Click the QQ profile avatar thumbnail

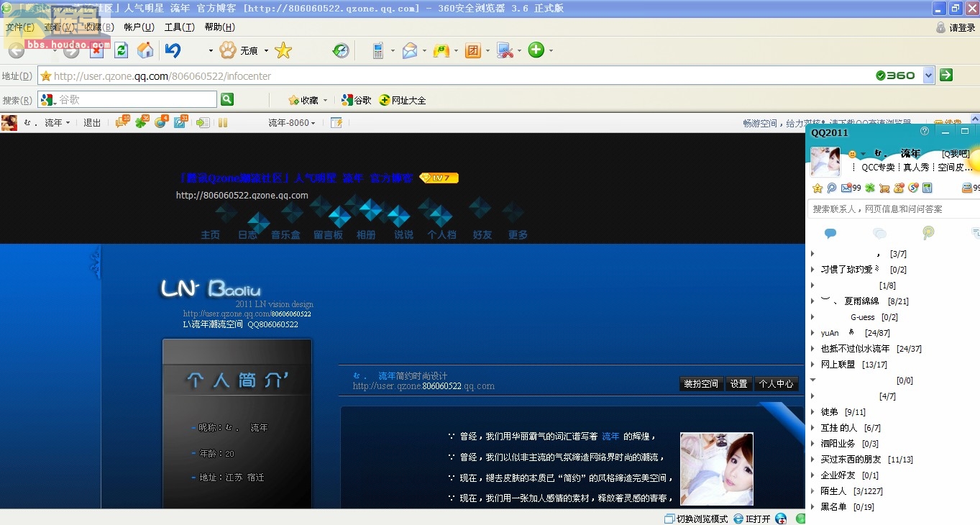point(825,162)
